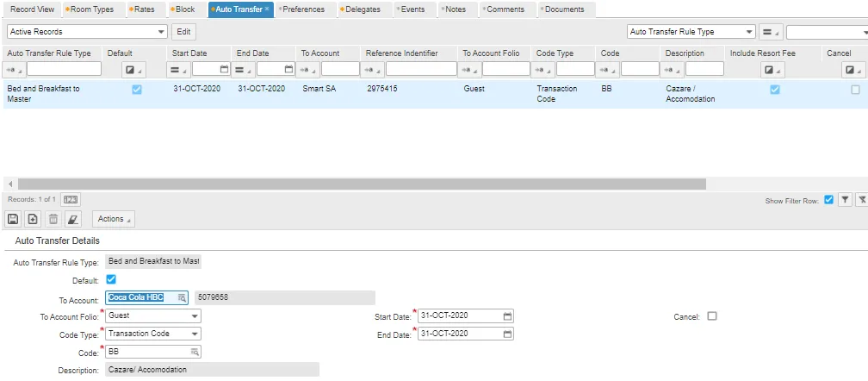Image resolution: width=868 pixels, height=381 pixels.
Task: Open Cancel column filter operator
Action: click(x=853, y=70)
